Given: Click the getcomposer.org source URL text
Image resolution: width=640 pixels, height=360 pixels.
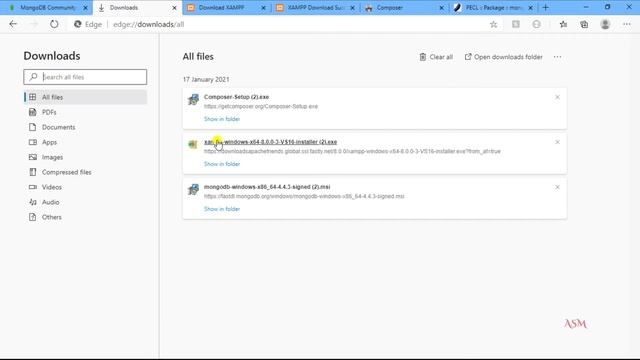Looking at the screenshot, I should (261, 107).
